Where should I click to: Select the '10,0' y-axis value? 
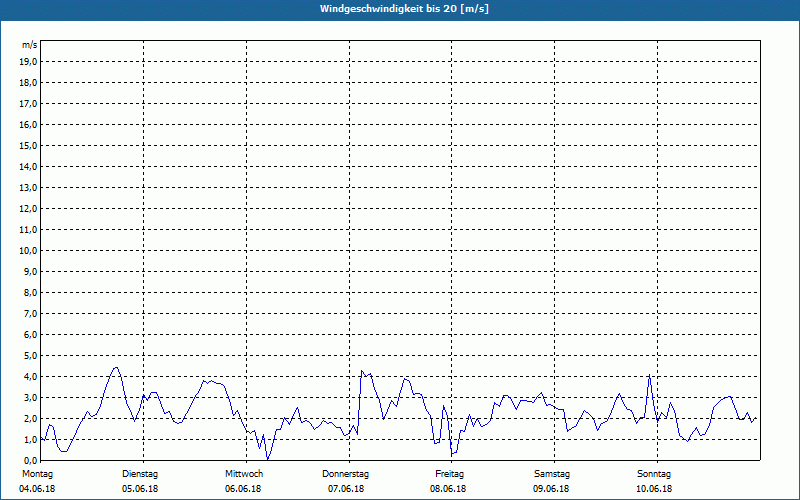pyautogui.click(x=29, y=251)
